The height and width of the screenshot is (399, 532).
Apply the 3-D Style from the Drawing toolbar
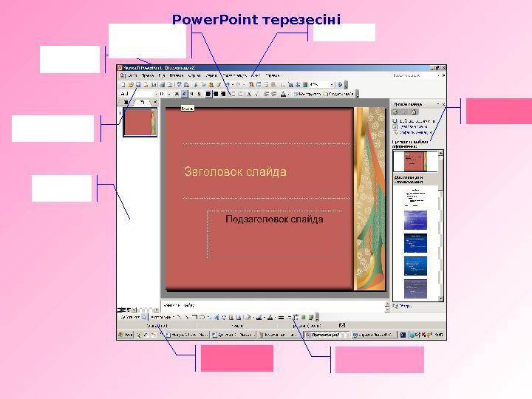[311, 317]
